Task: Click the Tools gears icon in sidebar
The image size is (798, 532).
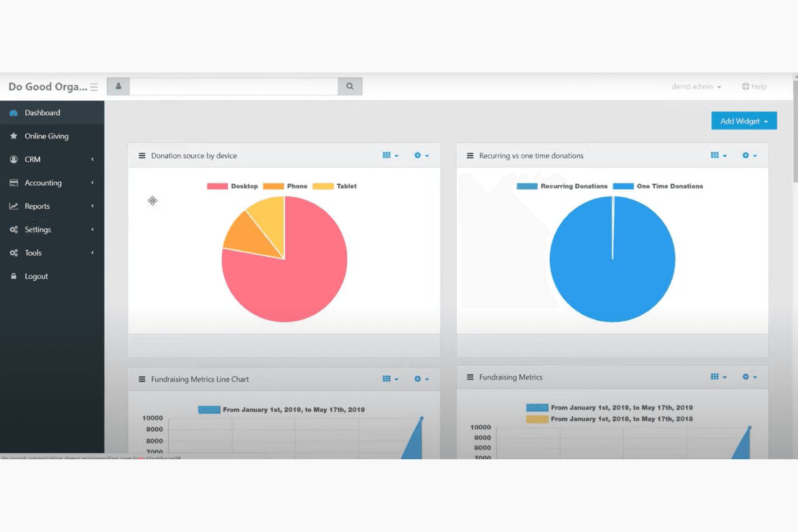Action: tap(13, 253)
